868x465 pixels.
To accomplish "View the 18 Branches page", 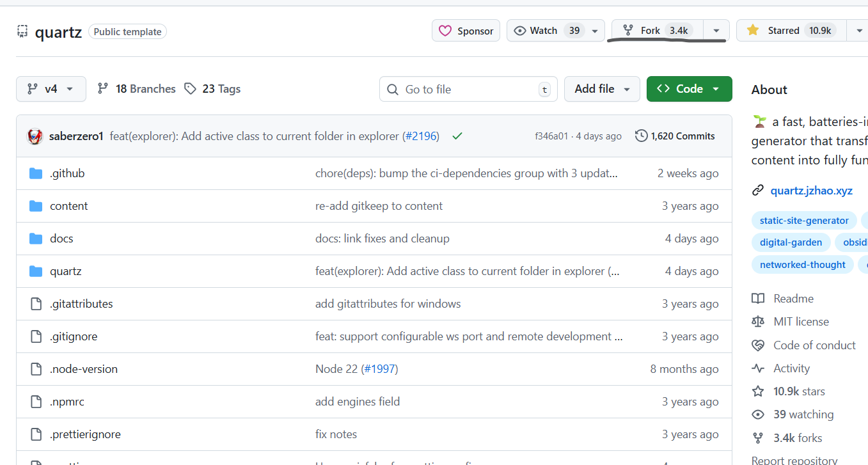I will tap(136, 89).
